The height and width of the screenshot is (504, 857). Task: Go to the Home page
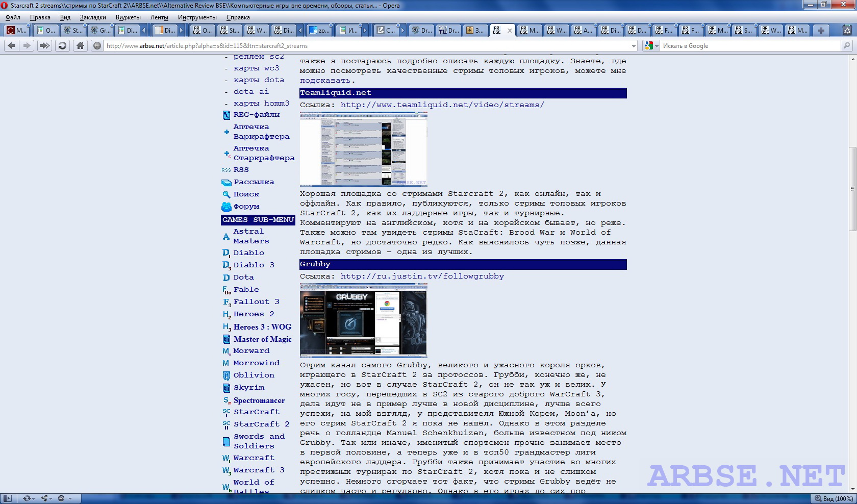pos(80,46)
